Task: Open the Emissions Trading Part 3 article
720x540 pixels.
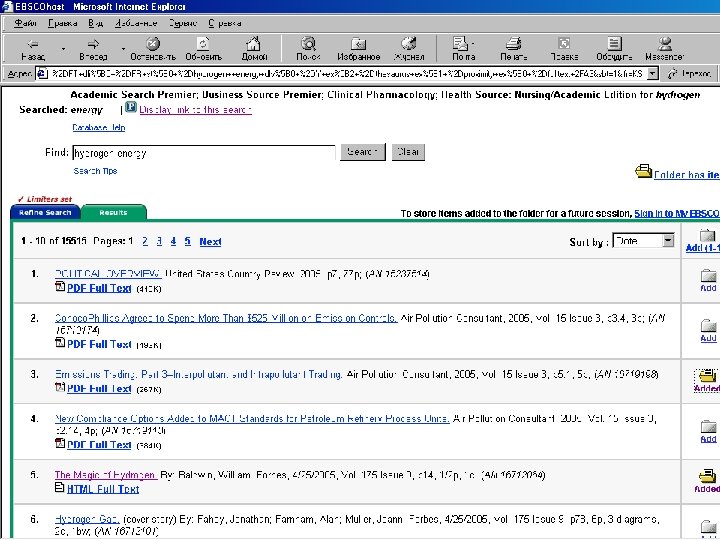Action: (x=198, y=374)
